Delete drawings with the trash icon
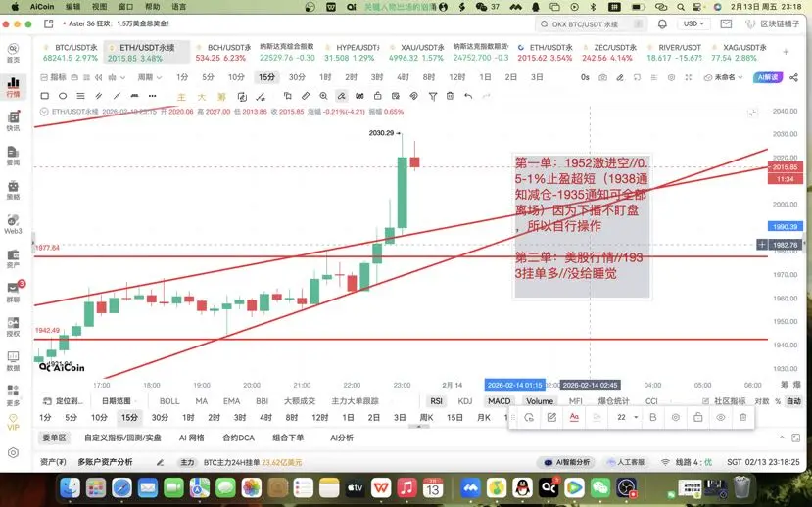The height and width of the screenshot is (507, 812). click(450, 96)
